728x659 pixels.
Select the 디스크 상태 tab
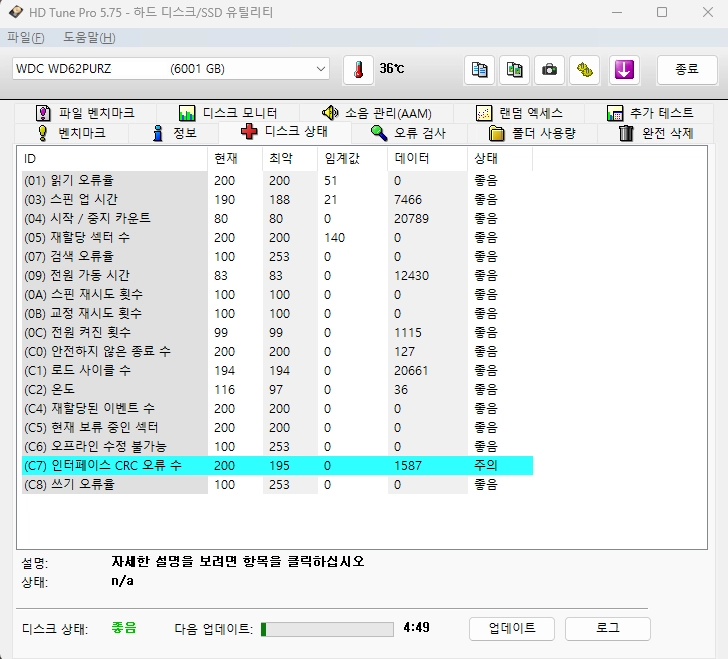pos(285,132)
